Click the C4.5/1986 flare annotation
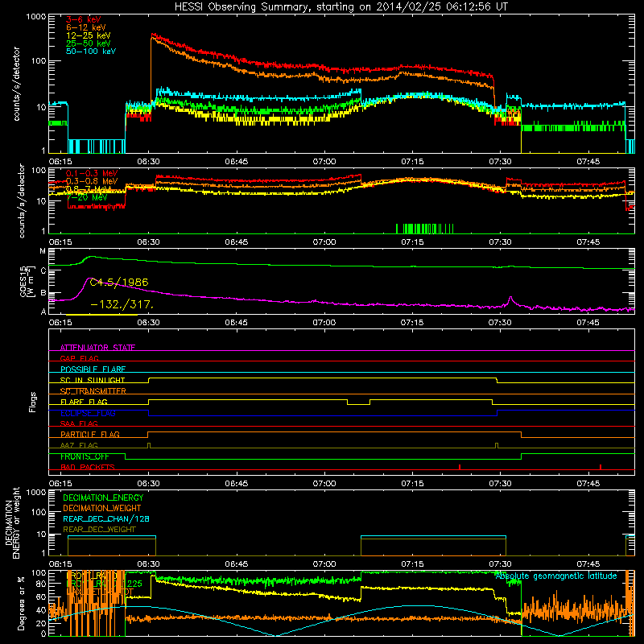This screenshot has width=644, height=644. point(119,283)
